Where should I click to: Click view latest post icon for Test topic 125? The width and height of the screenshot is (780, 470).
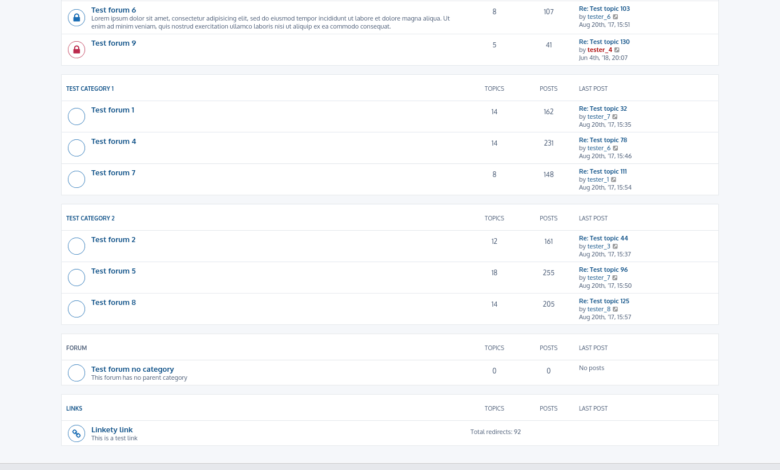click(615, 309)
